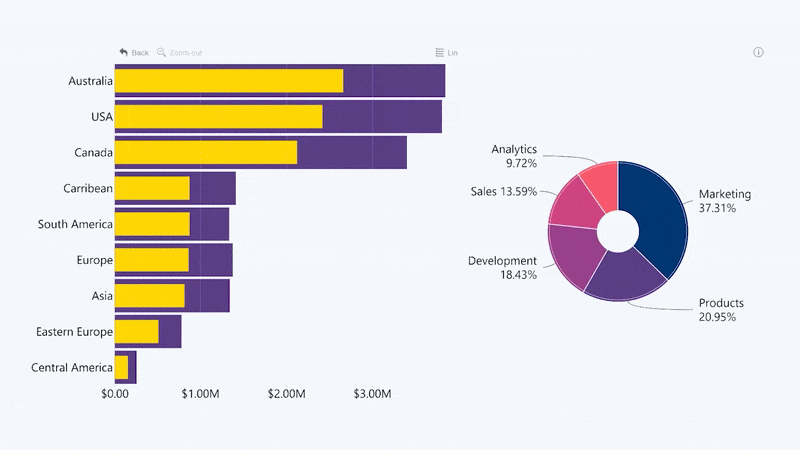Click the South America axis label
The image size is (800, 450).
75,224
